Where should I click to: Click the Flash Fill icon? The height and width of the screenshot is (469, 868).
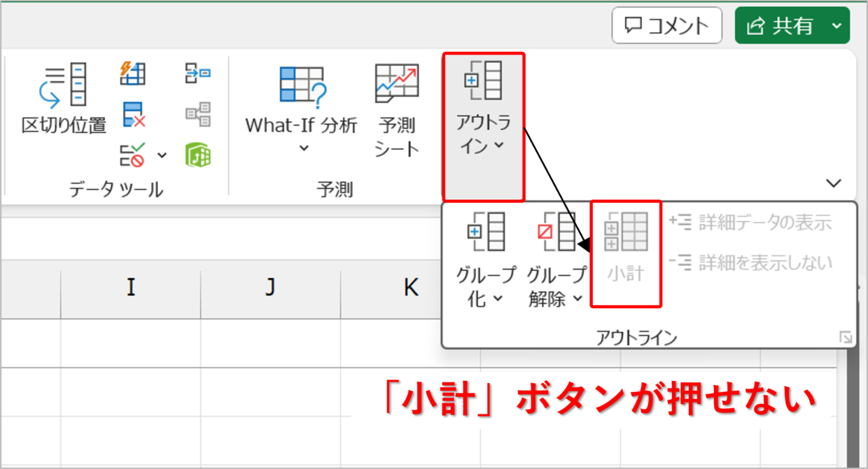pyautogui.click(x=132, y=73)
